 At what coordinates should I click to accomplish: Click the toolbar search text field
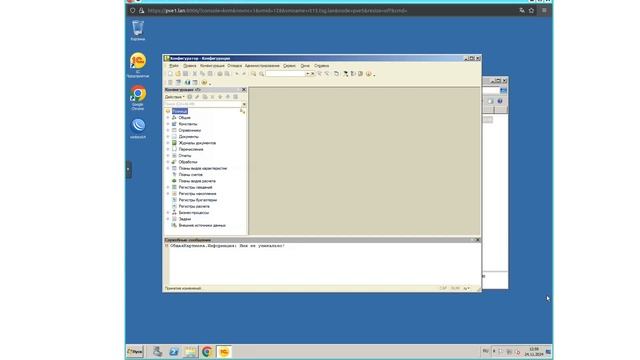click(285, 74)
